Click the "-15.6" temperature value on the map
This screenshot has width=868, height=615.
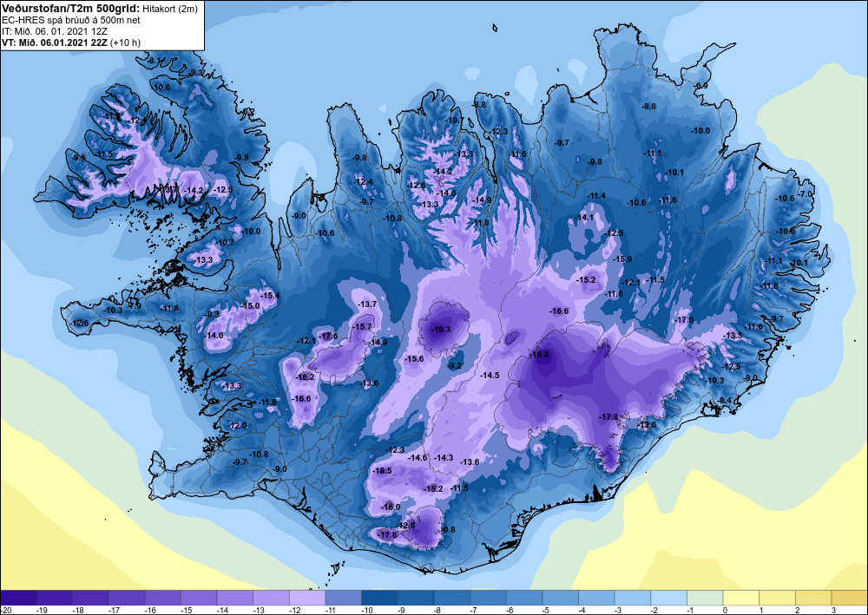[x=414, y=359]
